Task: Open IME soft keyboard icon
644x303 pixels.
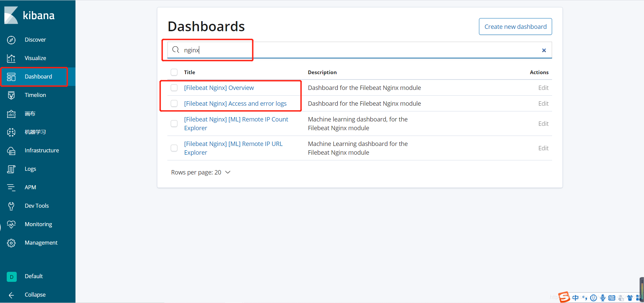Action: click(612, 298)
